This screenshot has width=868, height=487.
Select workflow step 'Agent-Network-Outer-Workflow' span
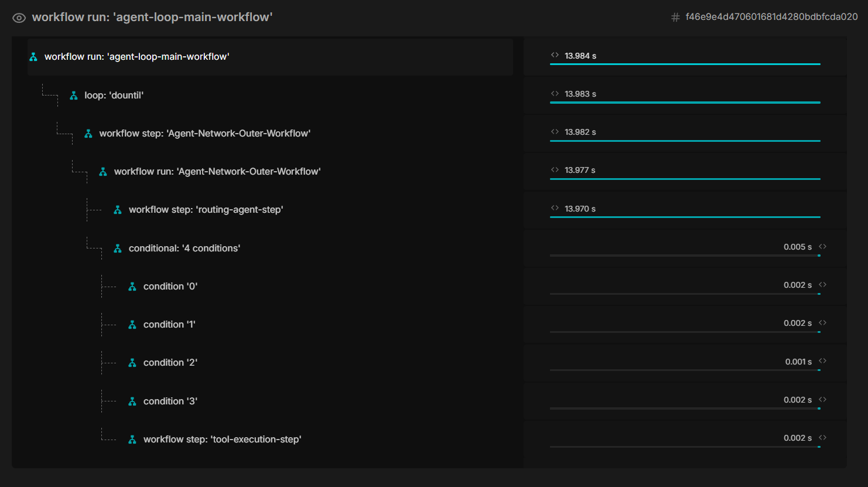coord(204,134)
